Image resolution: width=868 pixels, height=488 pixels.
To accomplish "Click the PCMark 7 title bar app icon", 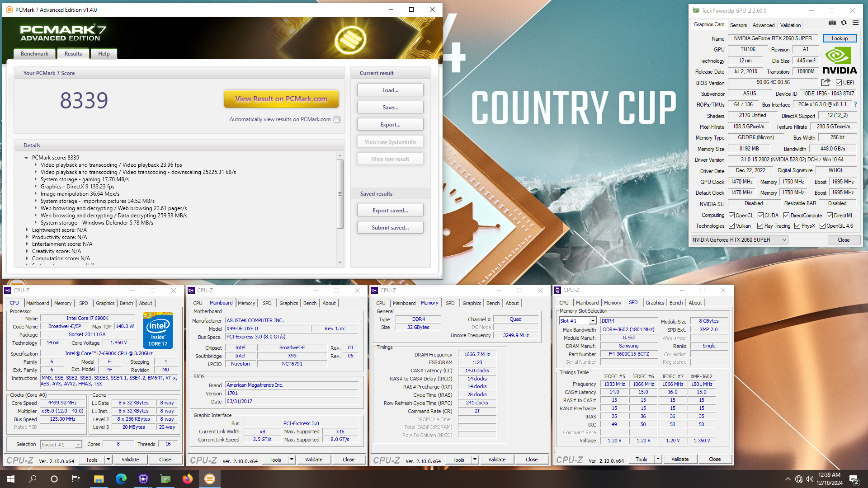I will [9, 9].
